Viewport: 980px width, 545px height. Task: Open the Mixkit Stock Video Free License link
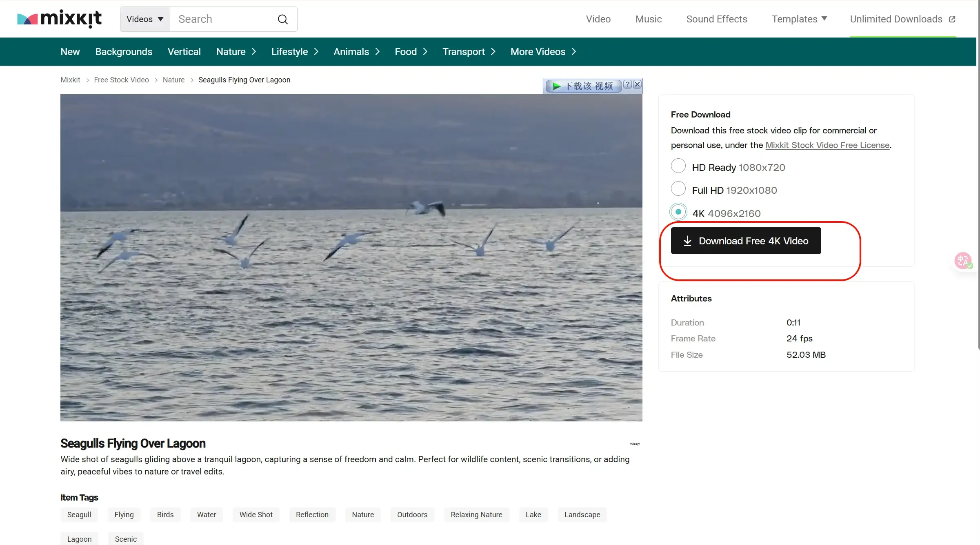(827, 145)
